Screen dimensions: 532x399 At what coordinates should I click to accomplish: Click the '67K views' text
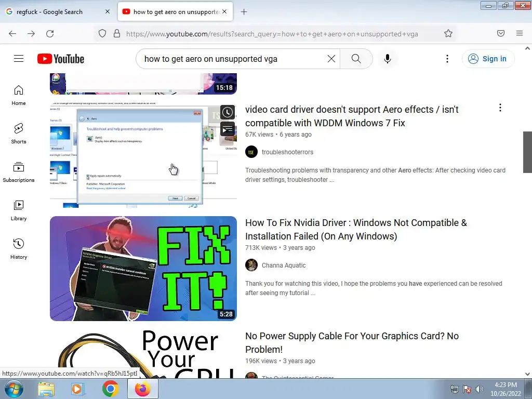tap(259, 135)
